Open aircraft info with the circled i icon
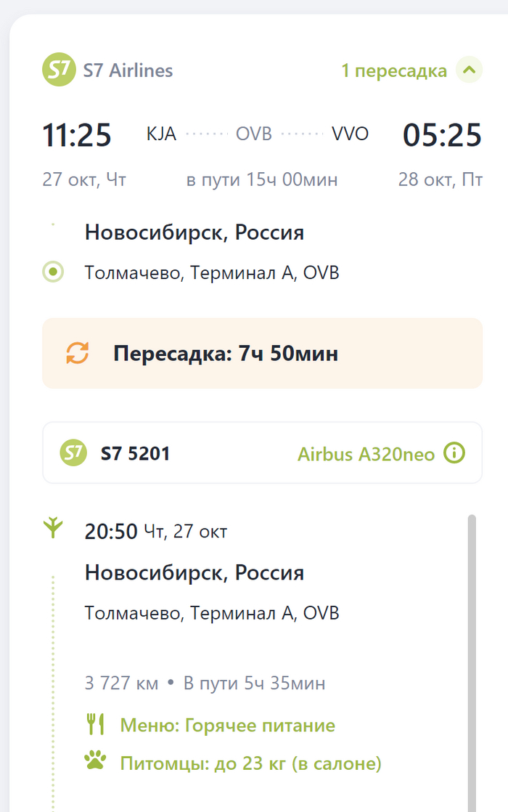 (x=454, y=453)
